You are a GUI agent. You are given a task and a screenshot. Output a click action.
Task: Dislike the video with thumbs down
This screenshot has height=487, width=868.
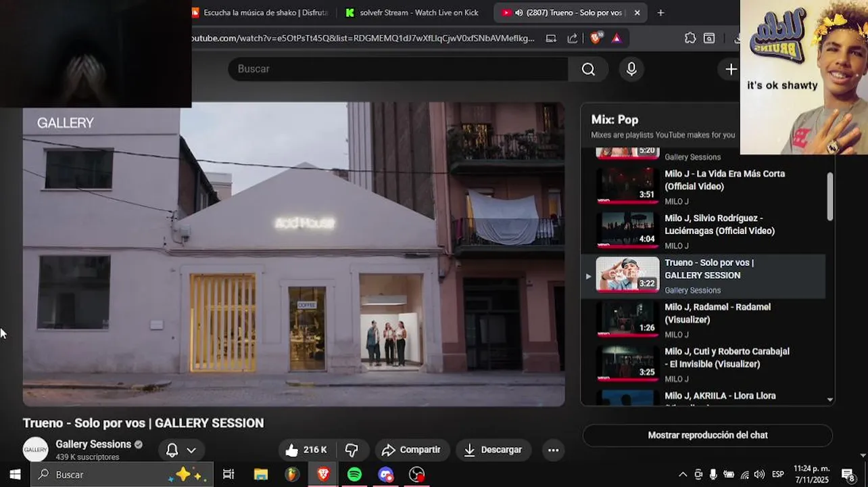click(352, 450)
